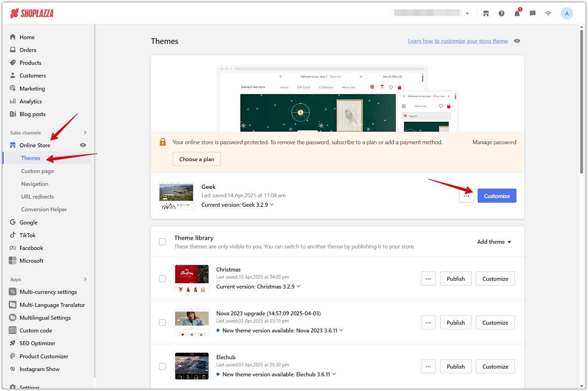Click the blue Customize button for Geek

tap(497, 196)
